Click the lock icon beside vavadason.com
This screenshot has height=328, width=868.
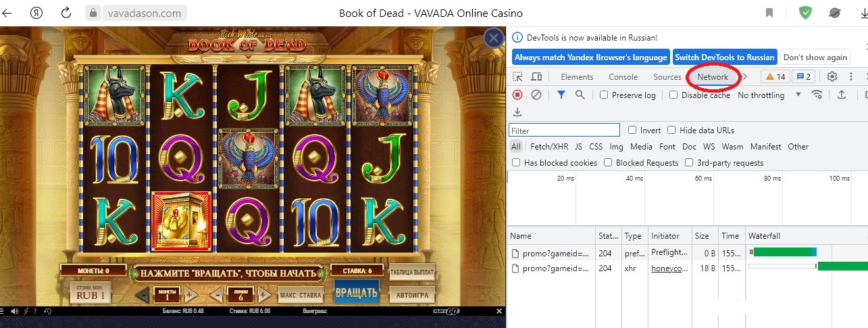tap(93, 13)
